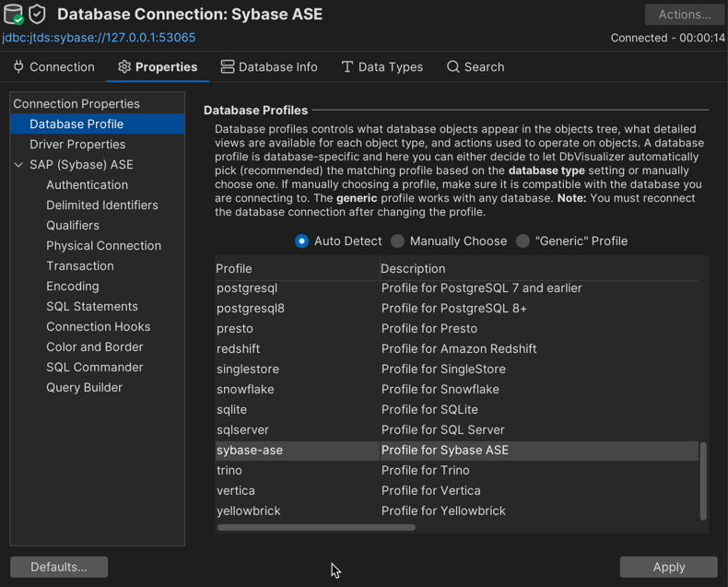Click the gear icon on Properties tab
The height and width of the screenshot is (587, 728).
tap(124, 67)
